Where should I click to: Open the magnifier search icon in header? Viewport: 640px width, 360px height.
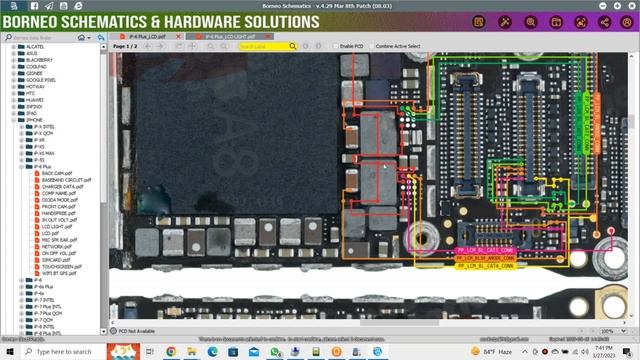tap(531, 22)
